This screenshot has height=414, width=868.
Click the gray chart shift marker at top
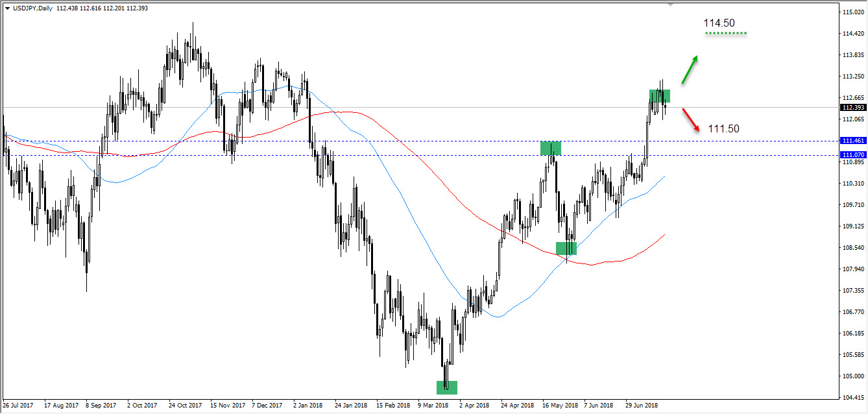pyautogui.click(x=671, y=4)
